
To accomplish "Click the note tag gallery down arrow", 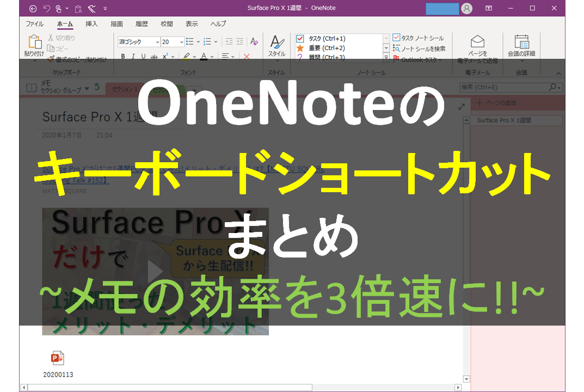I will (386, 48).
